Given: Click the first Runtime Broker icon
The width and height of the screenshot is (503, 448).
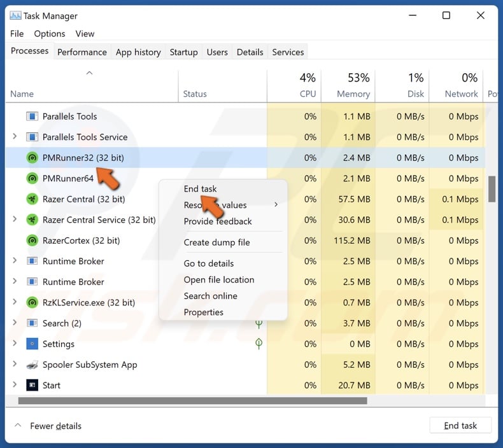Looking at the screenshot, I should 32,261.
